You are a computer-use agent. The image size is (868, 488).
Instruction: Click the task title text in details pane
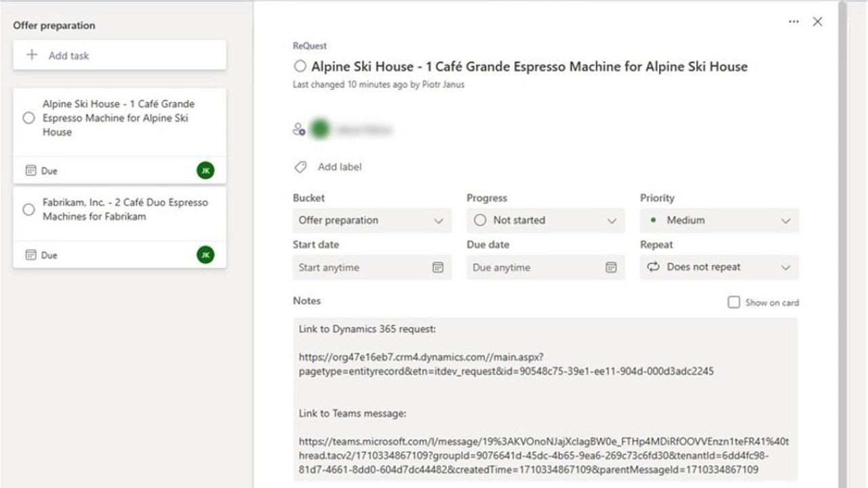530,66
